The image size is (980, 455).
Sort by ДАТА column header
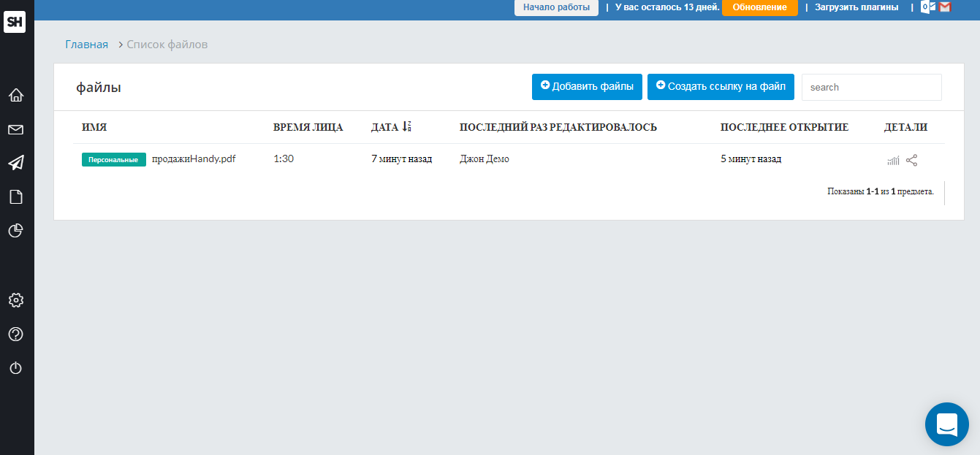pos(384,127)
